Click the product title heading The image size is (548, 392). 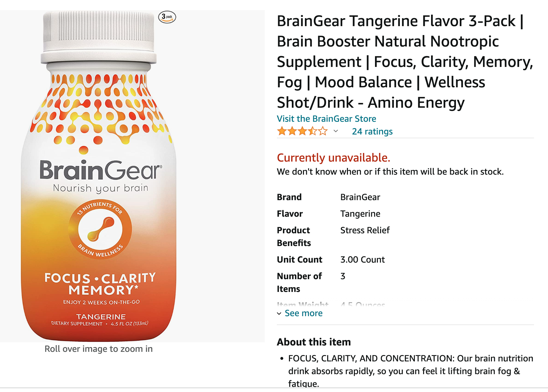tap(405, 62)
